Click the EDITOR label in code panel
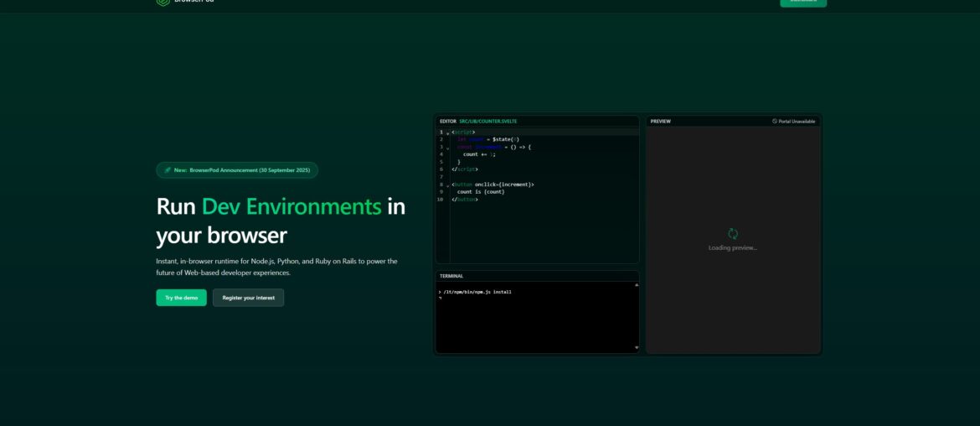The image size is (980, 426). tap(448, 122)
